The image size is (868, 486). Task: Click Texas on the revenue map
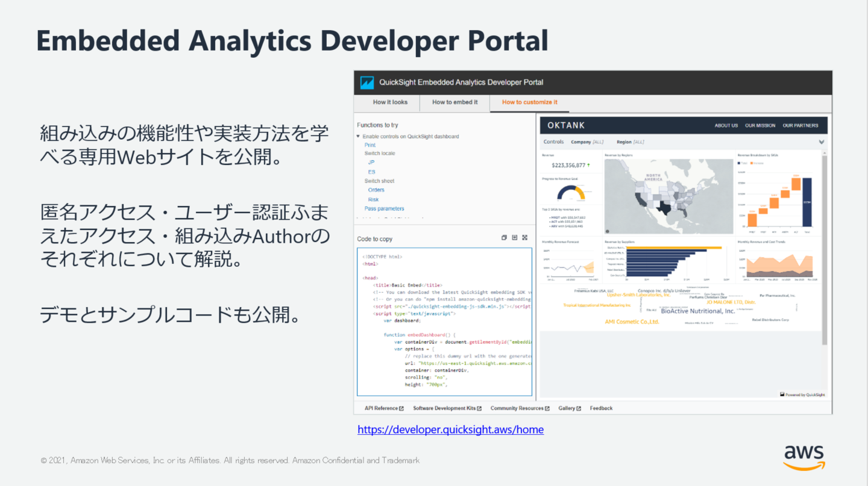click(664, 208)
